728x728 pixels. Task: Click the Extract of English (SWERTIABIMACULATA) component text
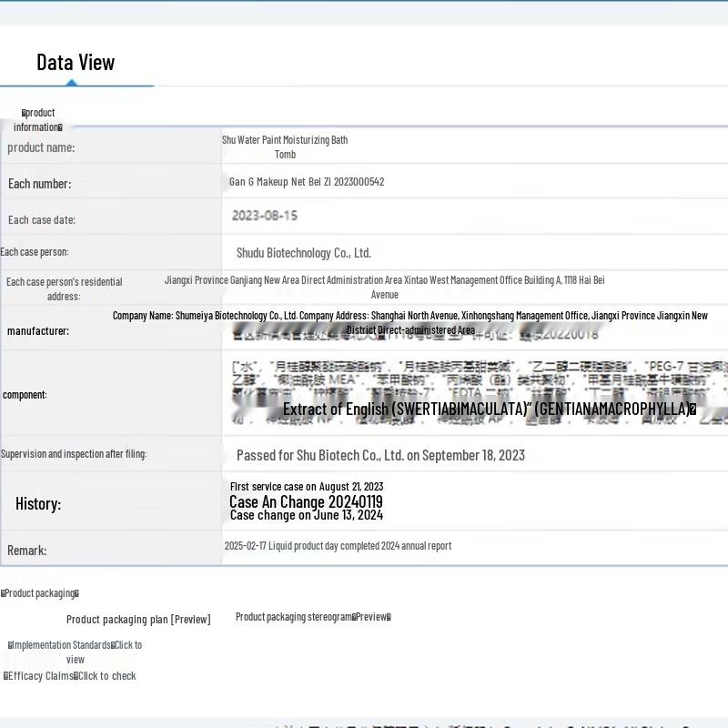pos(490,409)
